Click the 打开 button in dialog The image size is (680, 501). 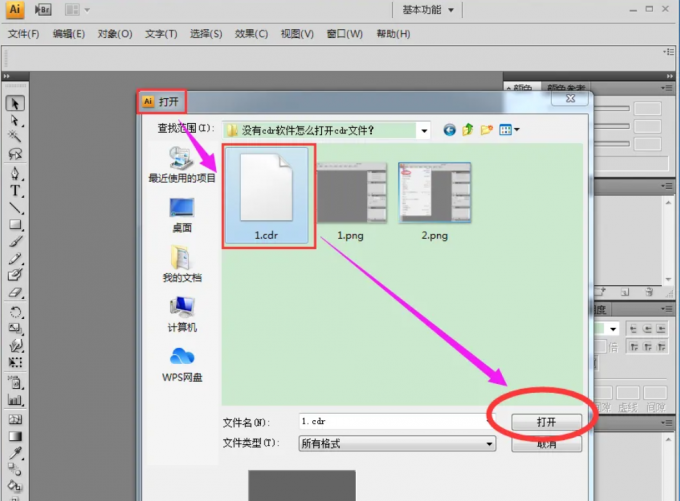[546, 422]
